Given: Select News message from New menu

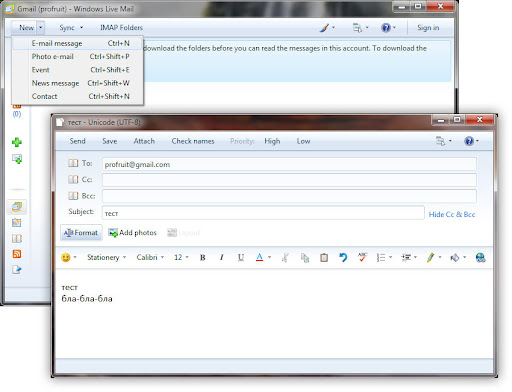Looking at the screenshot, I should click(78, 83).
